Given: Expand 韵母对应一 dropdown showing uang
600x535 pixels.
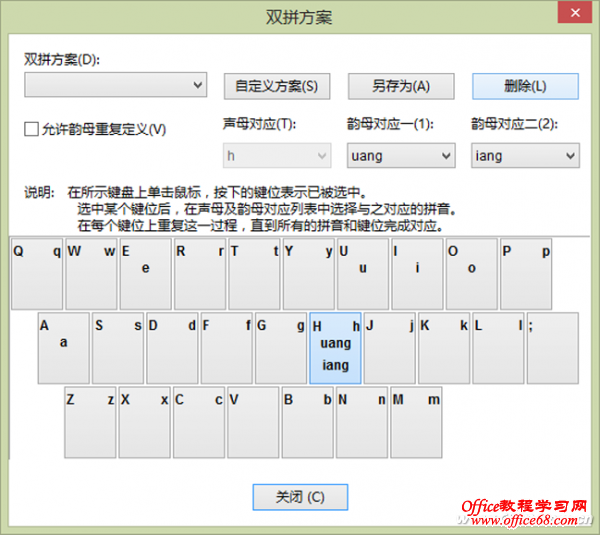Looking at the screenshot, I should click(x=401, y=156).
